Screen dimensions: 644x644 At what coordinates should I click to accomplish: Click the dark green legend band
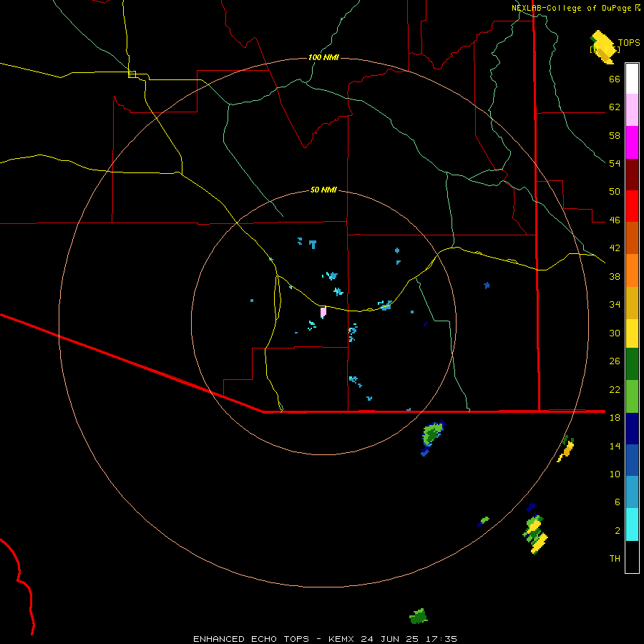click(x=632, y=364)
